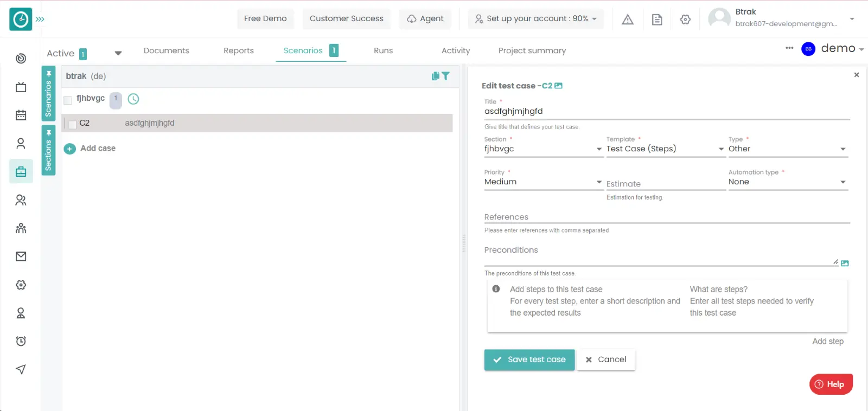Select the checkbox for case C2
The width and height of the screenshot is (868, 411).
point(72,124)
